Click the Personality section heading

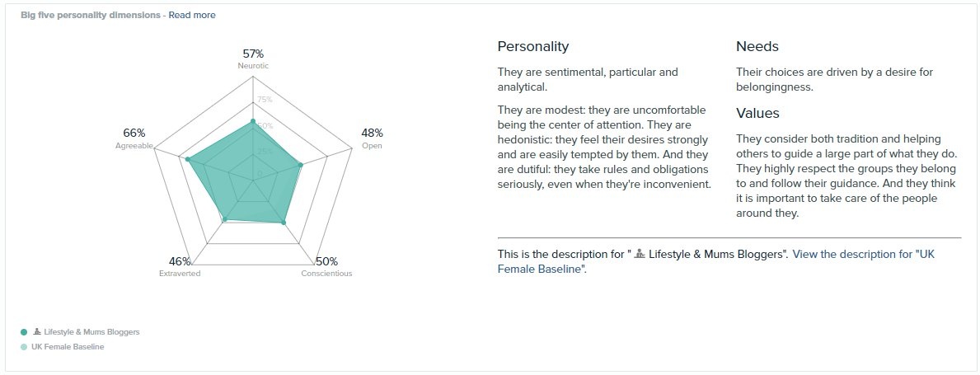(533, 46)
